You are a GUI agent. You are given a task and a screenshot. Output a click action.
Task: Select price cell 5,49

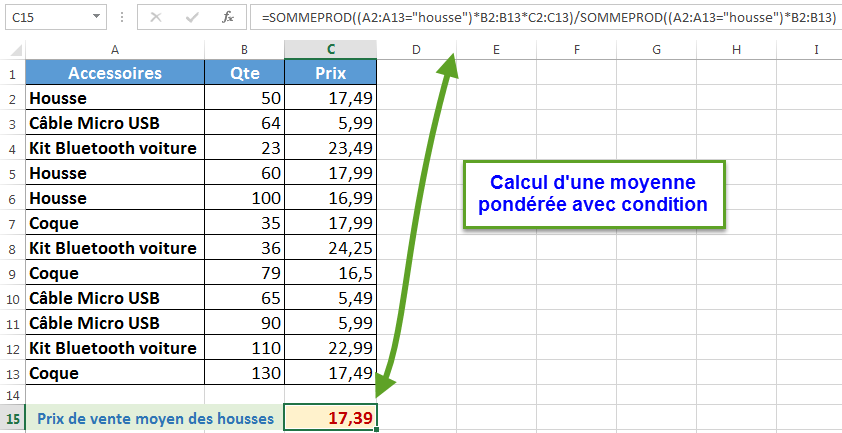click(331, 298)
